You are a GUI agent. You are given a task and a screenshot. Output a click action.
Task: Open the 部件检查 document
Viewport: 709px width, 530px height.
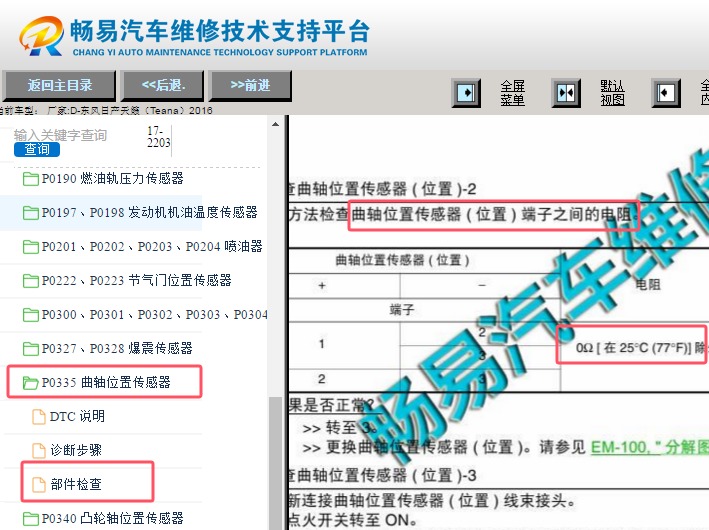click(76, 484)
